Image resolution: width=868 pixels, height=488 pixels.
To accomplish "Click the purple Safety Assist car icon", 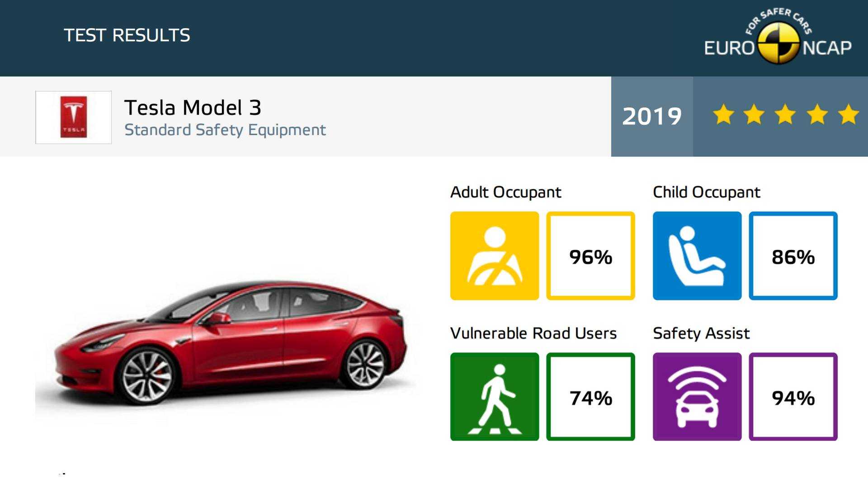I will point(697,397).
